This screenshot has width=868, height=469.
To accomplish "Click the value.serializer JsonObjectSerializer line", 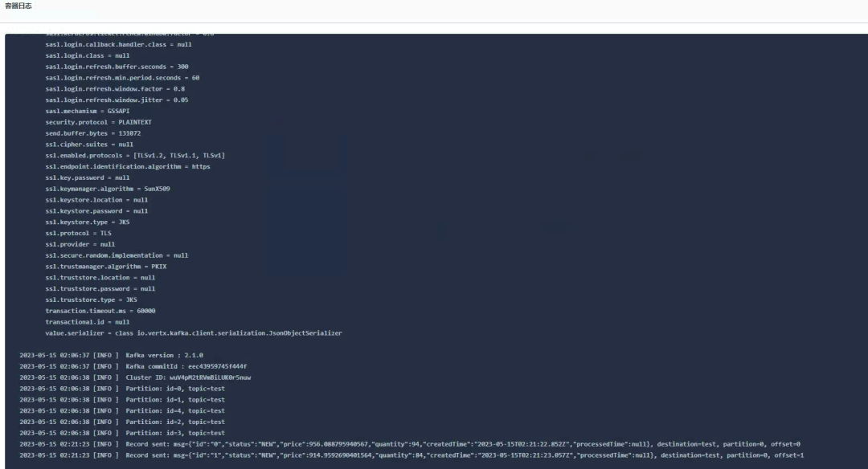I will [x=194, y=333].
